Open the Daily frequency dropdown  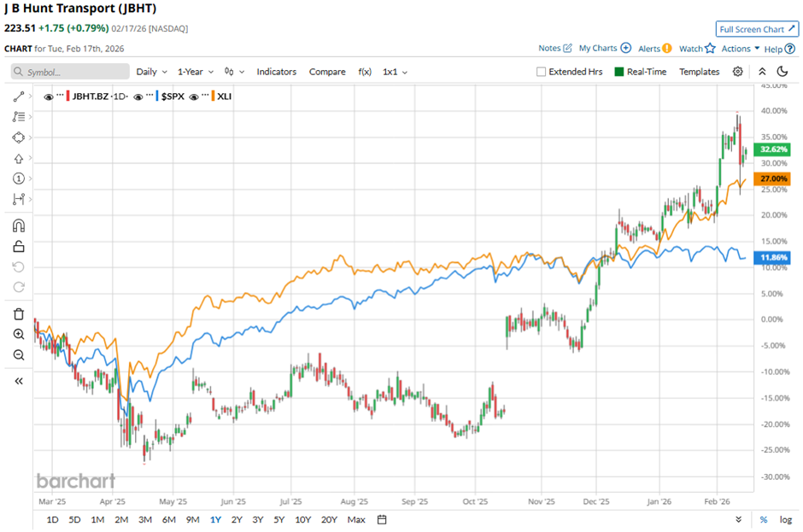coord(151,72)
